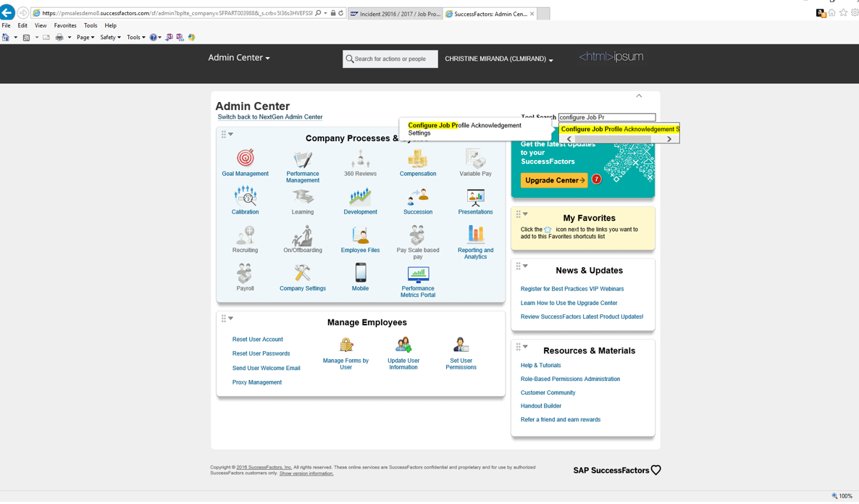Viewport: 859px width, 504px height.
Task: Click the Upgrade Center button
Action: pyautogui.click(x=554, y=180)
